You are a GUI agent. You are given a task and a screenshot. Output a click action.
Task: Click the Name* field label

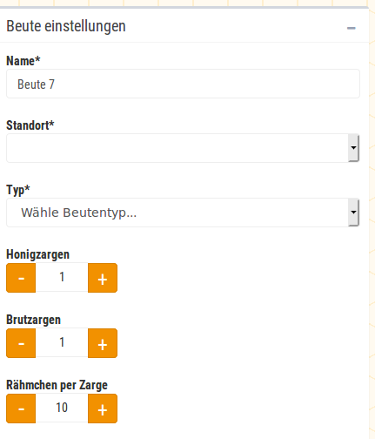pos(23,61)
